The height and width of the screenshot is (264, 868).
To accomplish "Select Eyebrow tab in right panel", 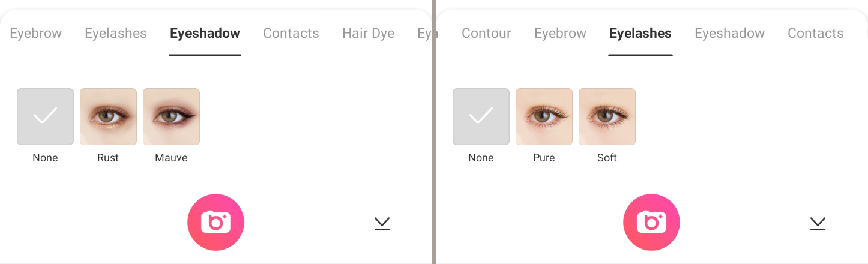I will (x=560, y=34).
